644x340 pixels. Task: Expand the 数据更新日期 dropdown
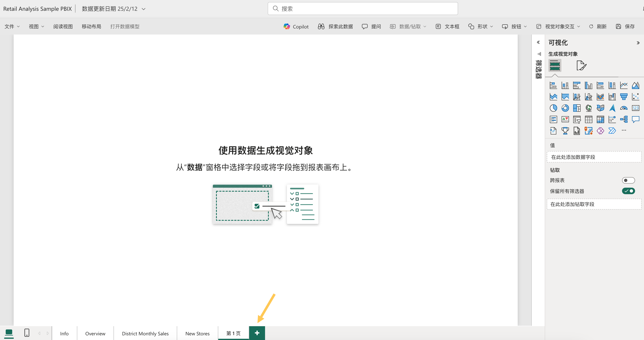(x=143, y=9)
